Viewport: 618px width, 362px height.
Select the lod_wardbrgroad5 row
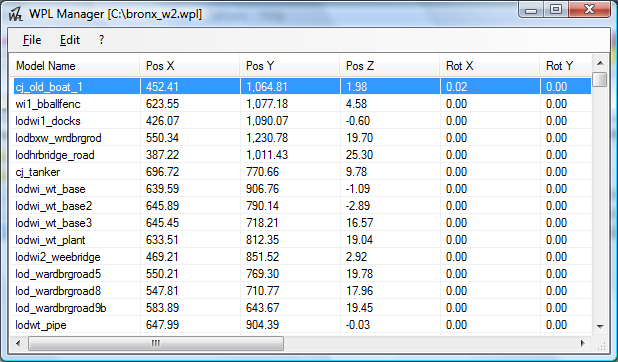(302, 274)
